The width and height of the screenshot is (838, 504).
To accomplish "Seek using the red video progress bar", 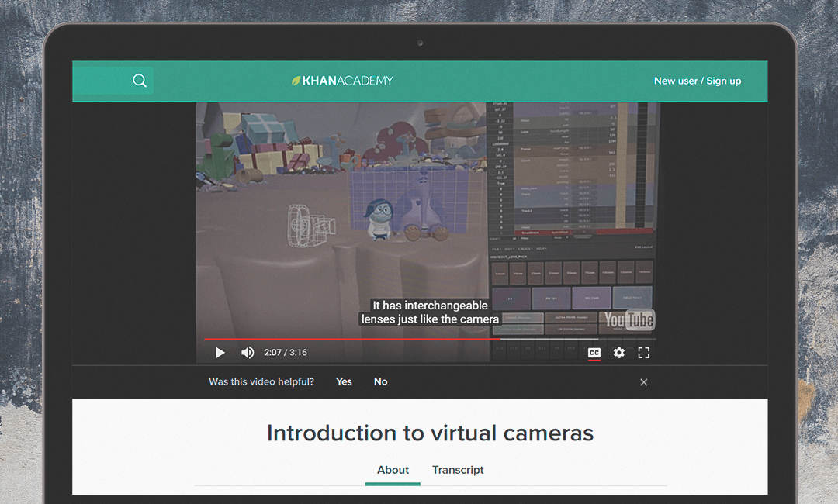I will click(430, 339).
